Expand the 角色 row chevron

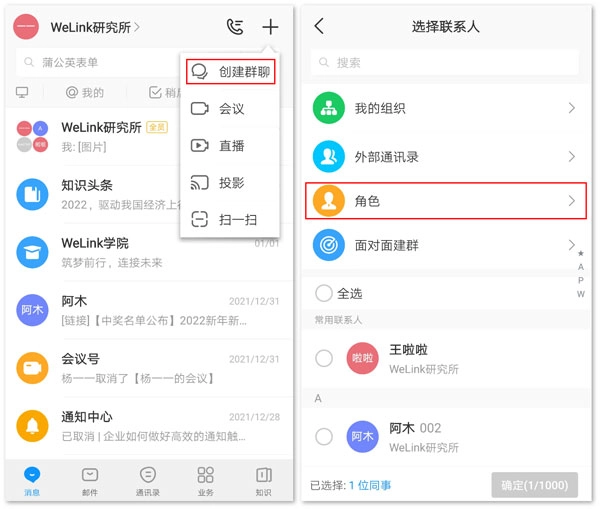pyautogui.click(x=571, y=201)
